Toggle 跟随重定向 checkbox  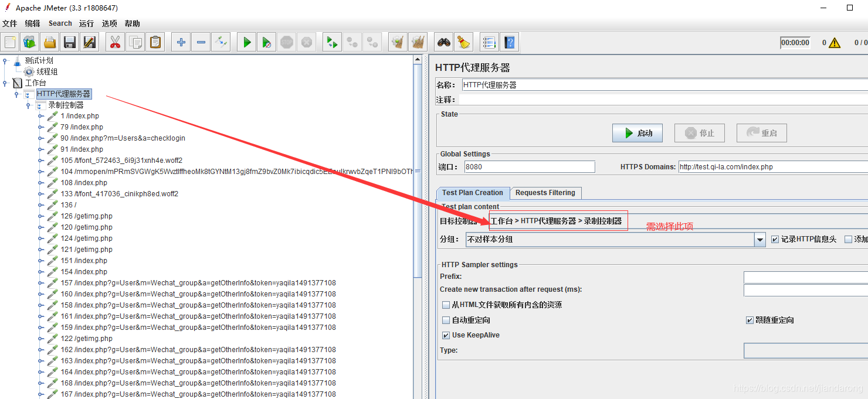[x=750, y=320]
